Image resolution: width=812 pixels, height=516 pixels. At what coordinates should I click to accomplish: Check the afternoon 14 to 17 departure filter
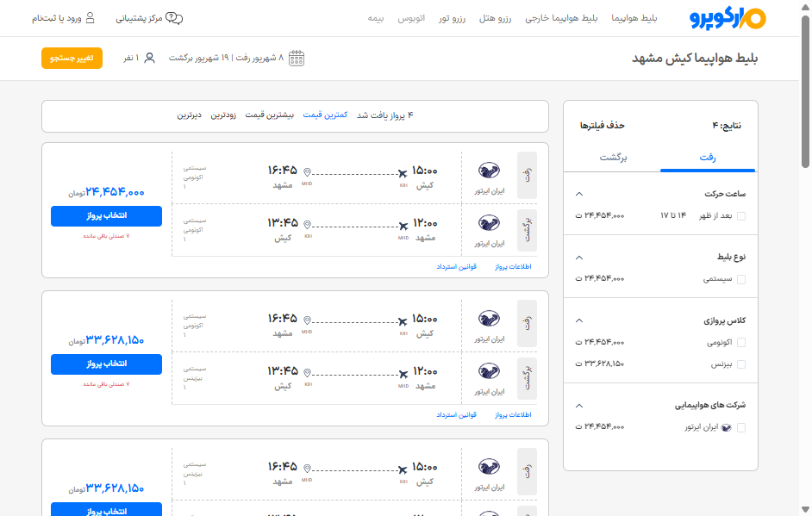click(x=741, y=216)
